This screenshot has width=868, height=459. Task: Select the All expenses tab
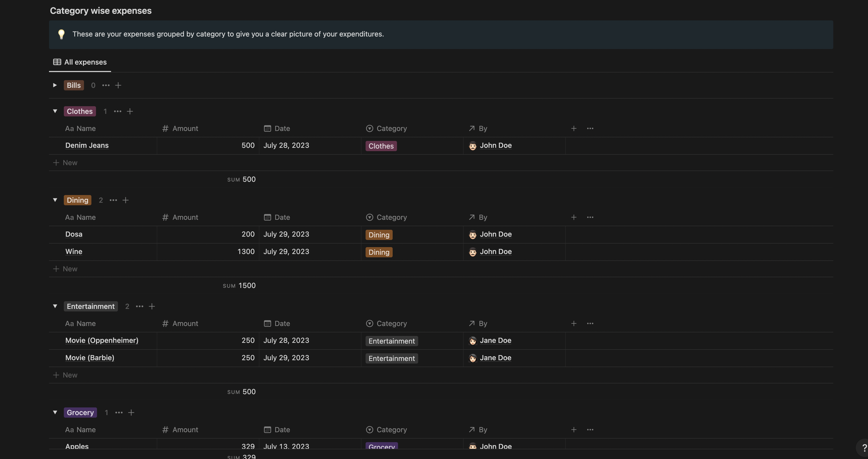pyautogui.click(x=80, y=62)
